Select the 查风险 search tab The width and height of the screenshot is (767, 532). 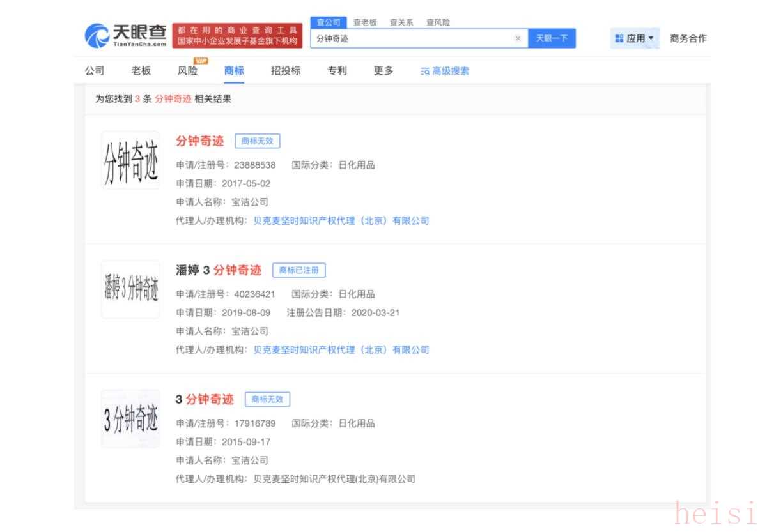438,22
